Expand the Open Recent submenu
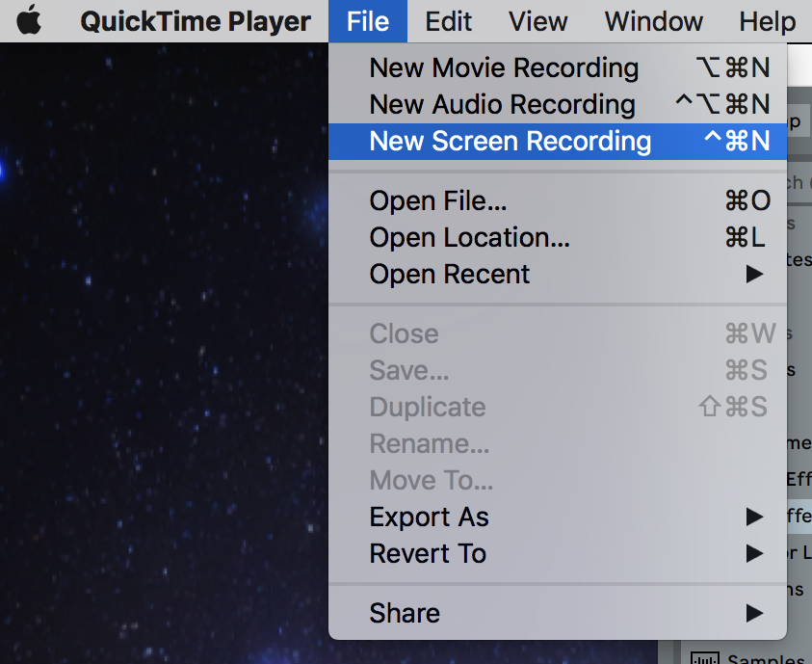 tap(557, 274)
